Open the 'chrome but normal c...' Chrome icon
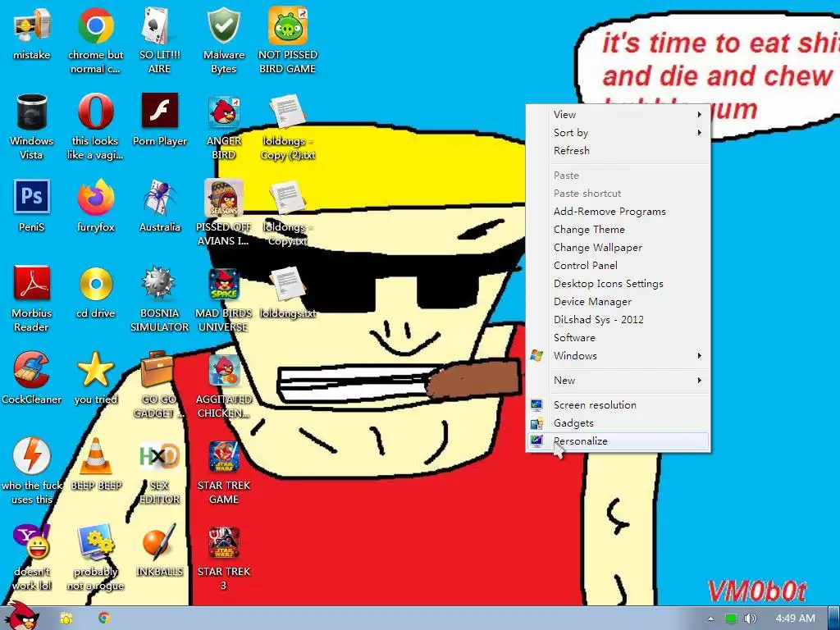Image resolution: width=840 pixels, height=630 pixels. tap(95, 25)
